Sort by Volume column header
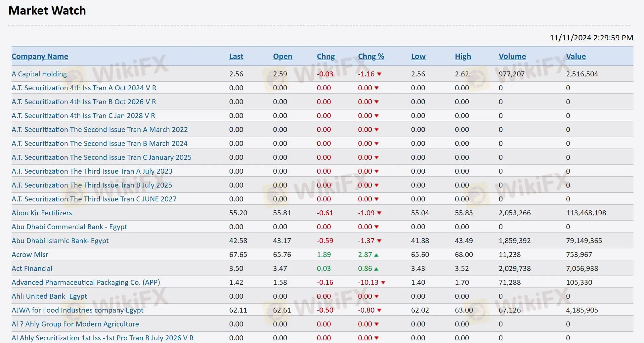The height and width of the screenshot is (343, 644). 512,57
